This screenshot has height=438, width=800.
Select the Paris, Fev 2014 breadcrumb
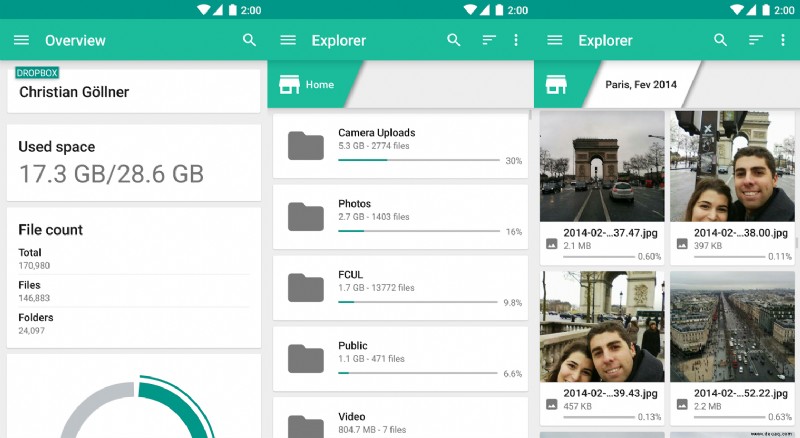coord(641,85)
